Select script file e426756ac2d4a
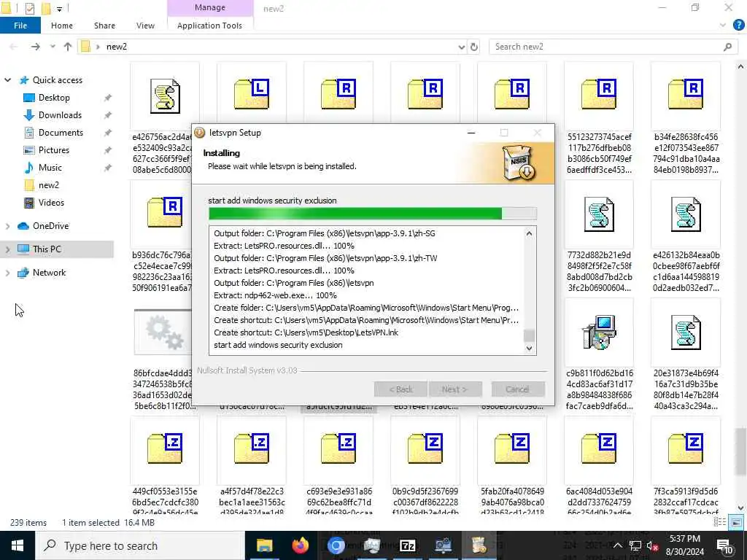This screenshot has width=747, height=560. pyautogui.click(x=164, y=96)
